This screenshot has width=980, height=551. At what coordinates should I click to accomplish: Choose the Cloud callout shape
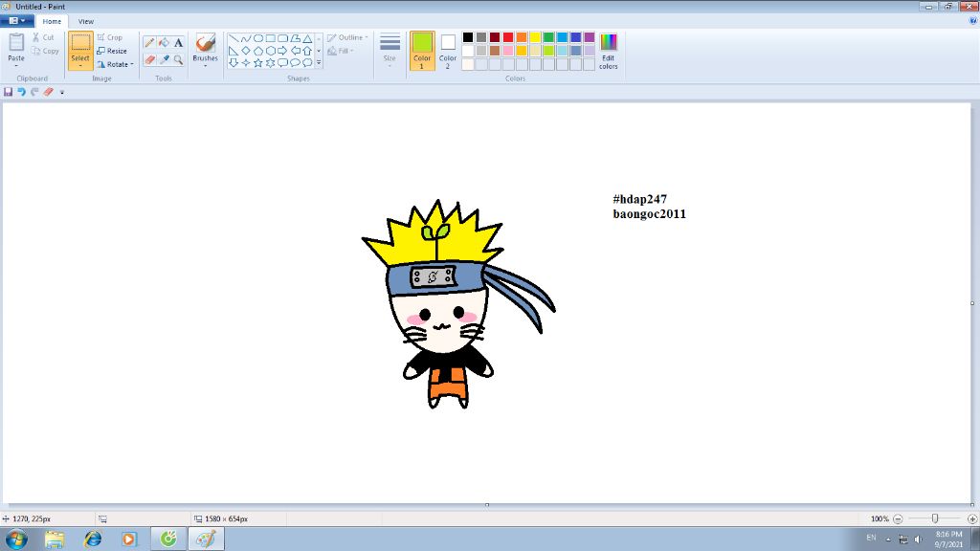coord(307,62)
